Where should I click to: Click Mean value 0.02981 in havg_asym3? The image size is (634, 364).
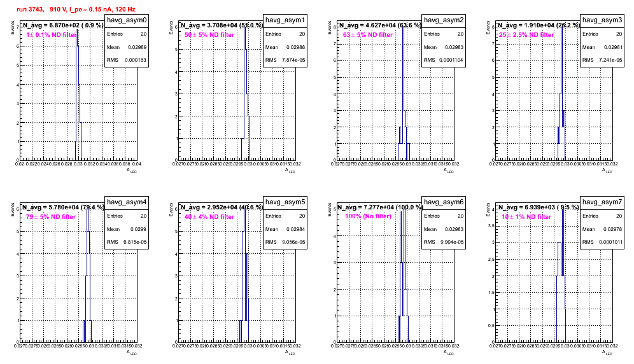612,47
